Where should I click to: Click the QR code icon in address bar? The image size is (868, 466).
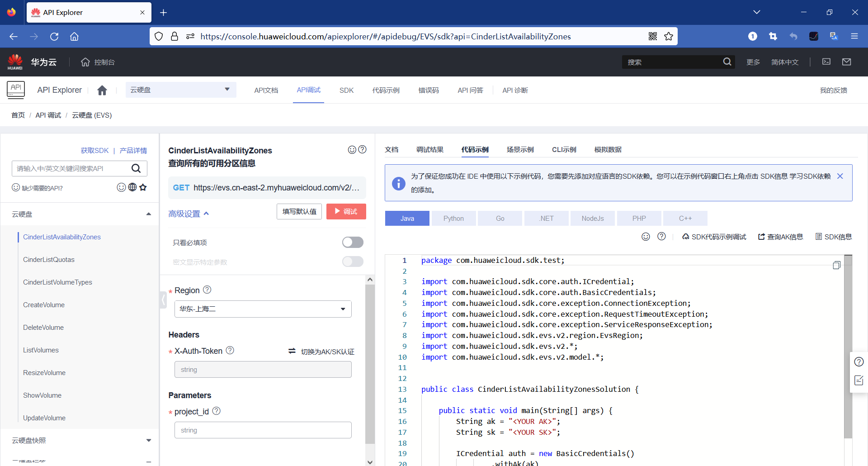(653, 36)
